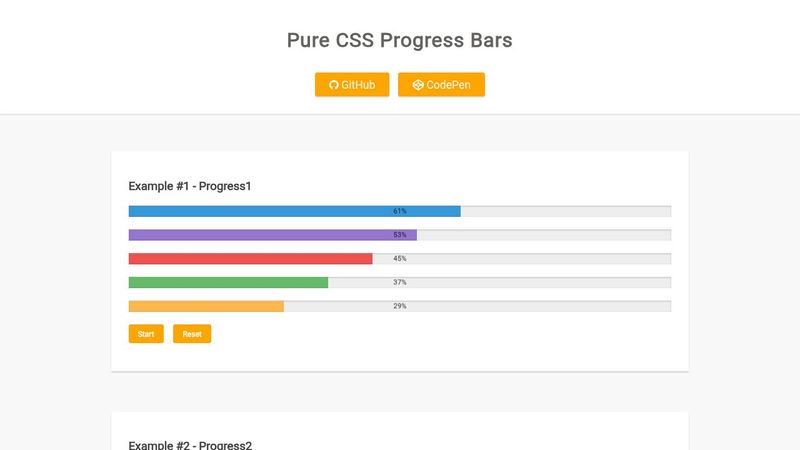Click the green progress bar fill
800x450 pixels.
click(228, 282)
